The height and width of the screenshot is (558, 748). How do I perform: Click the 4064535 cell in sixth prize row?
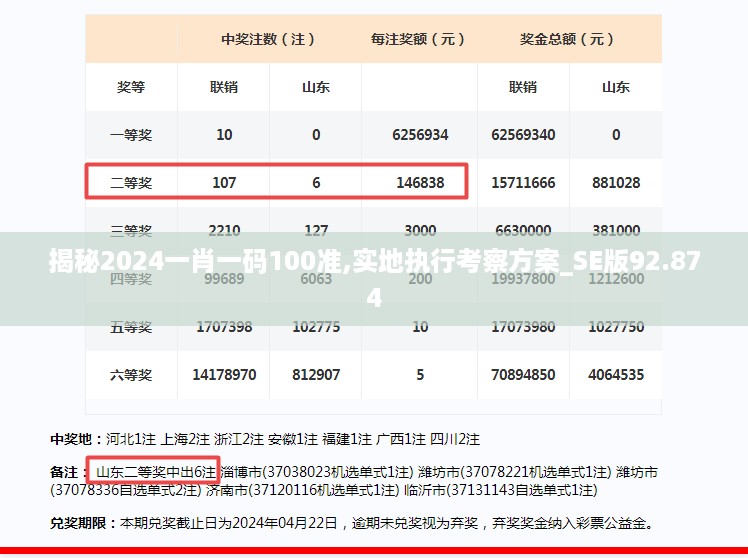click(616, 375)
